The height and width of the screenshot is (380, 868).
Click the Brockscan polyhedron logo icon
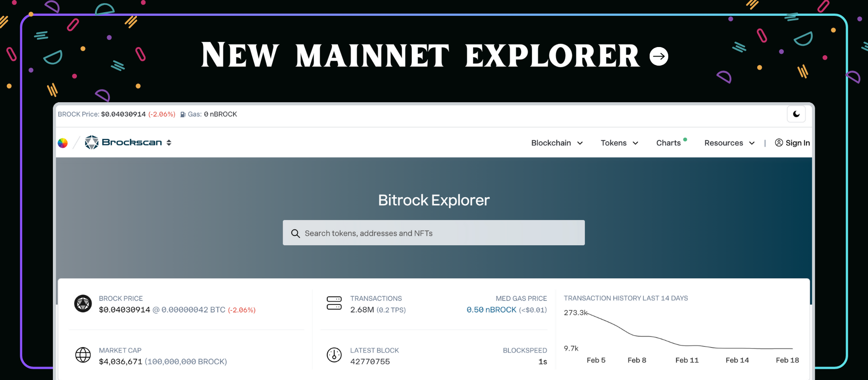92,142
